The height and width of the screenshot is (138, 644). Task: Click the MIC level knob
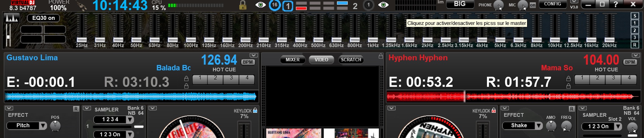coord(522,5)
